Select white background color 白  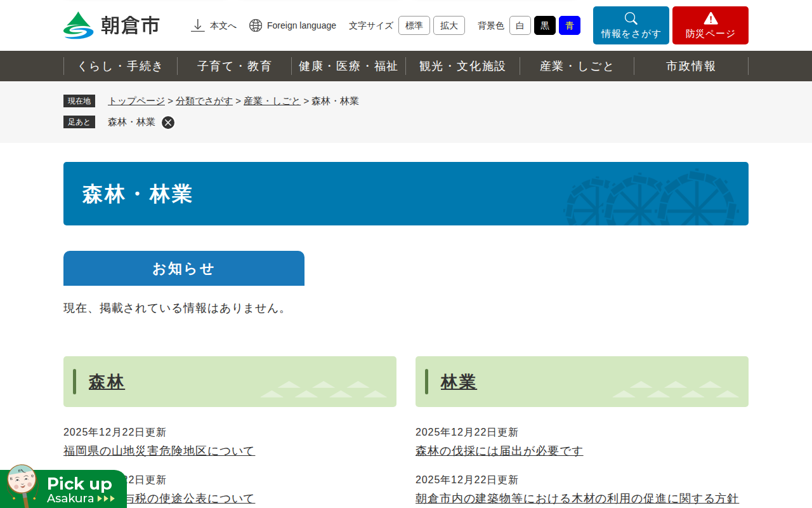[520, 25]
